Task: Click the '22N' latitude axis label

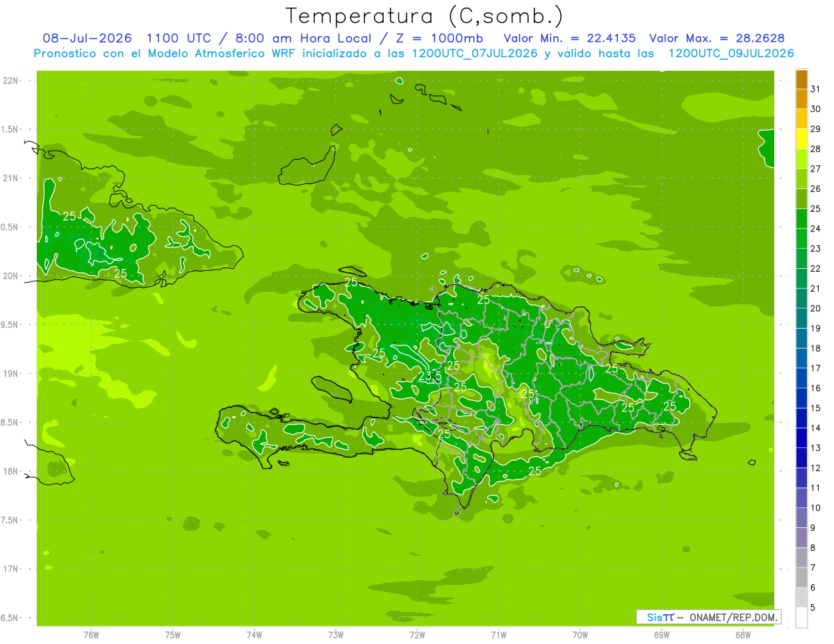Action: click(x=10, y=81)
